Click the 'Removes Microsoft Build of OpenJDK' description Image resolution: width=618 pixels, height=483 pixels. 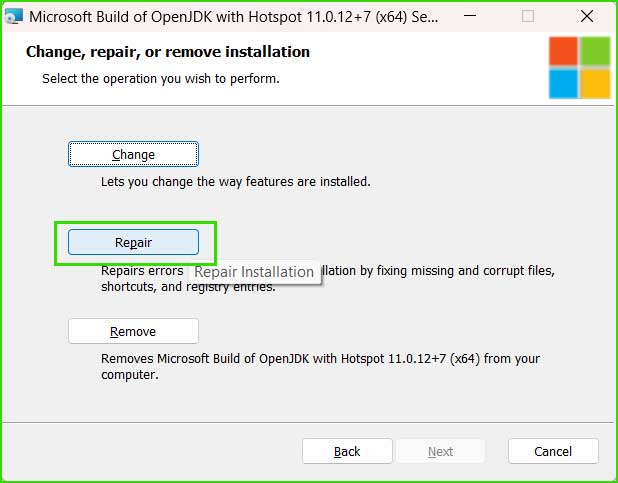320,366
